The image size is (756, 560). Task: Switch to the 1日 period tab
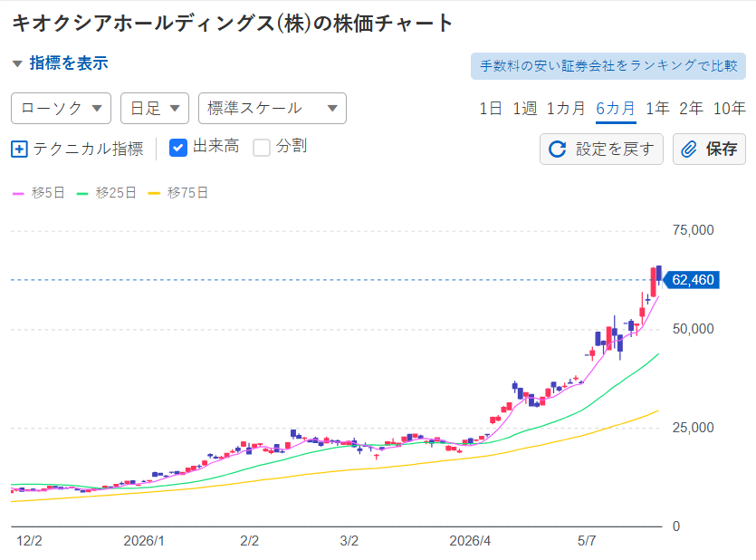491,109
